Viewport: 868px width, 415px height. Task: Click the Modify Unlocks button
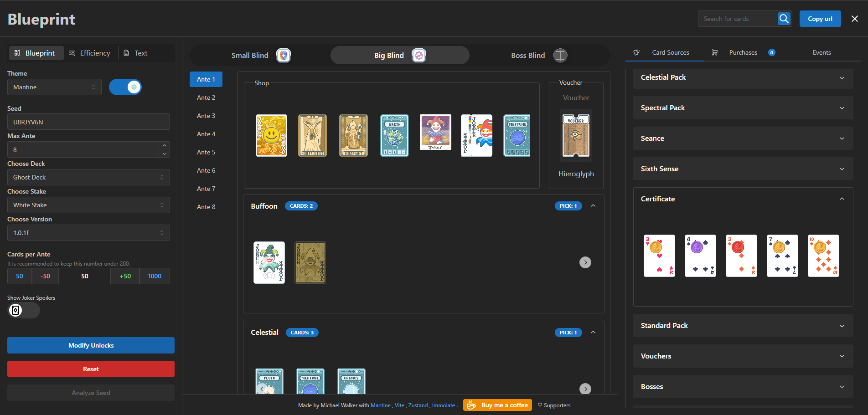[x=91, y=345]
